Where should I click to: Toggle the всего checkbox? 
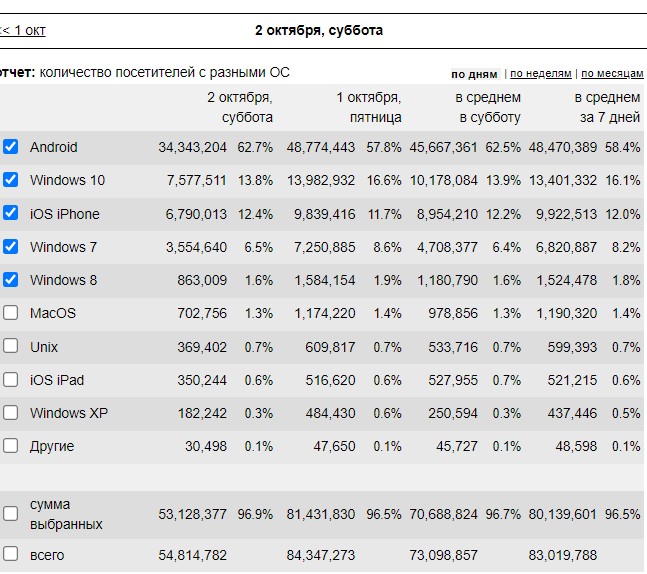[x=10, y=553]
